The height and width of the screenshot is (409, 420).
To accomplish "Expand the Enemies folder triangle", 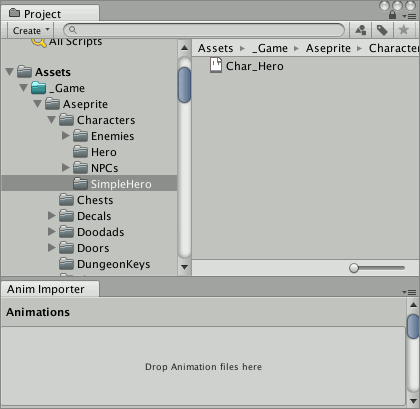I will [x=66, y=136].
